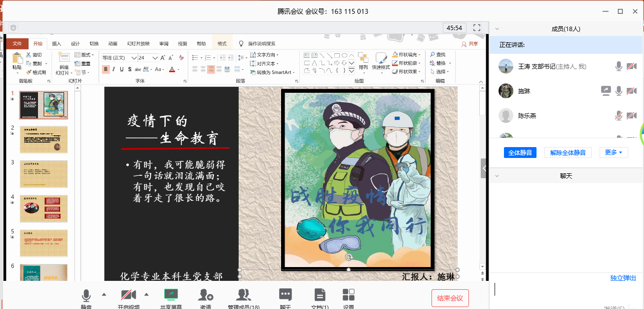The width and height of the screenshot is (644, 309).
Task: Open the font name dropdown
Action: [134, 58]
